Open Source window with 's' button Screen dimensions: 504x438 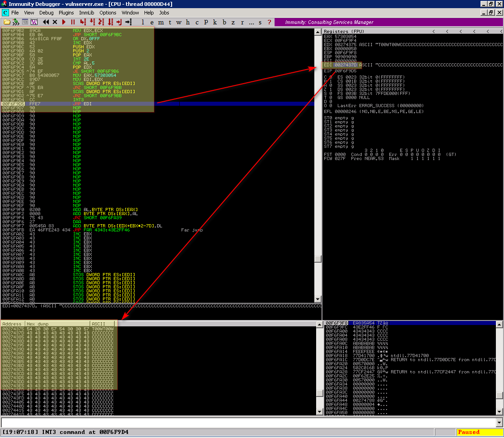coord(260,22)
